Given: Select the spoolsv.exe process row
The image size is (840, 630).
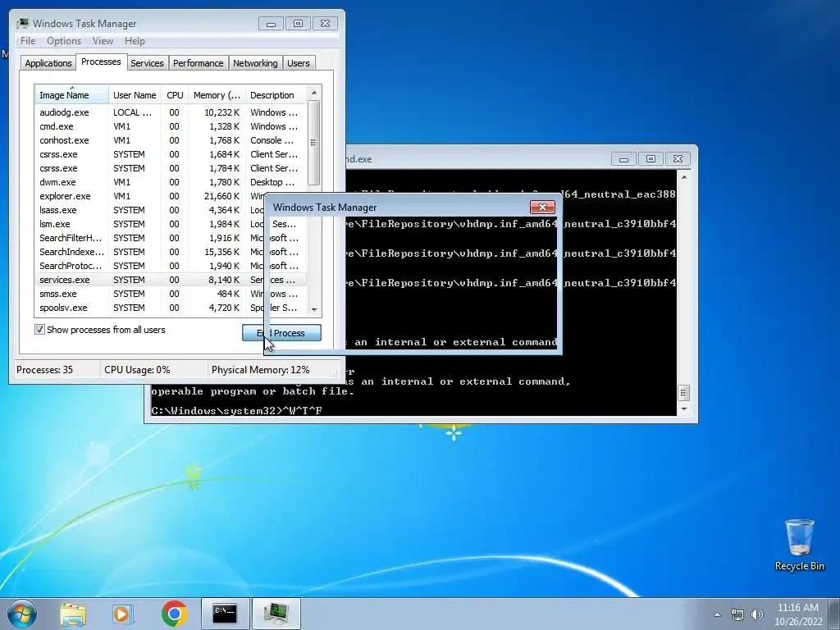Looking at the screenshot, I should click(171, 308).
